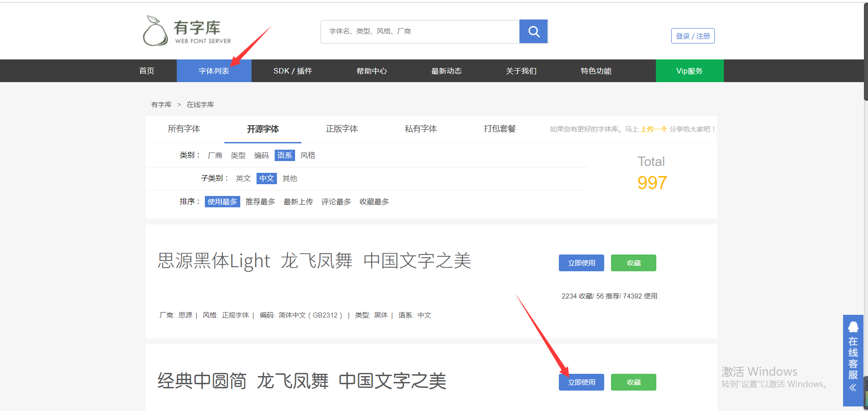Select 风格 category filter
Image resolution: width=868 pixels, height=411 pixels.
308,156
